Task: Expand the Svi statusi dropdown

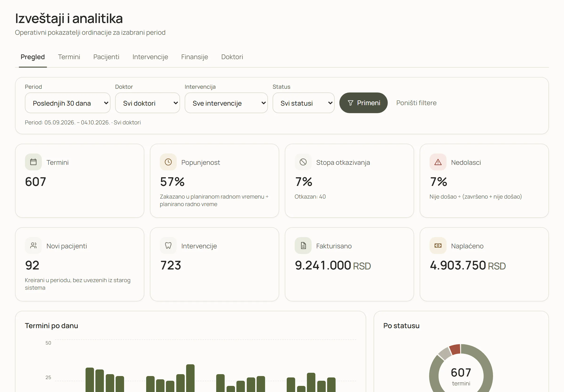Action: pos(303,103)
